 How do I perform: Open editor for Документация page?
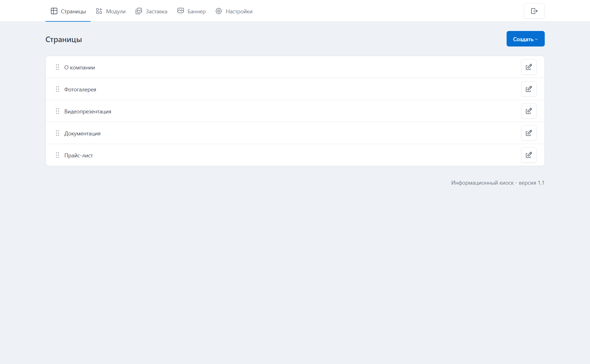coord(529,133)
